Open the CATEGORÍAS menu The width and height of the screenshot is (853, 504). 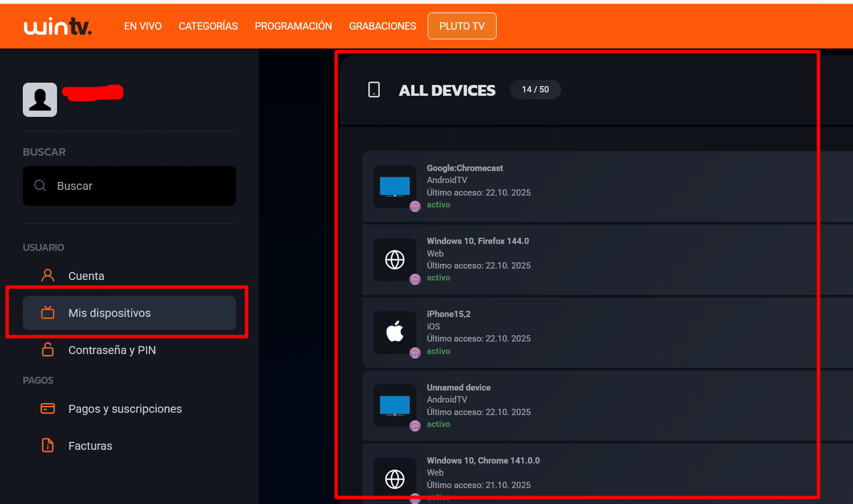pos(208,26)
